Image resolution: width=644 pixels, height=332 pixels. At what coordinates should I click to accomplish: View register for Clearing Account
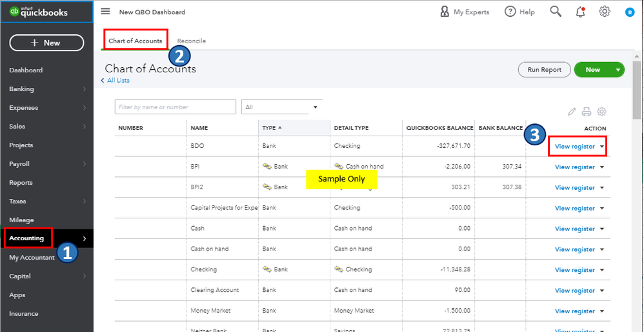click(574, 290)
